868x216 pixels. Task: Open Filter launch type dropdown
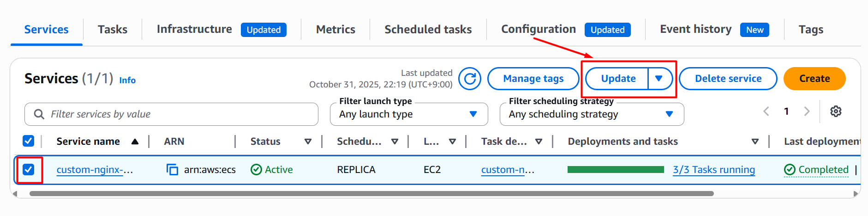coord(408,114)
